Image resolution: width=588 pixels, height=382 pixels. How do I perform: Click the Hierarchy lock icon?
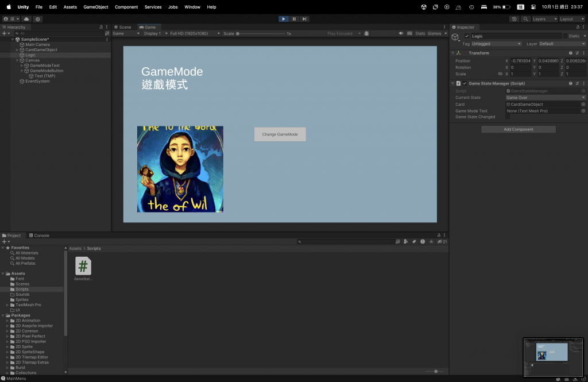(x=101, y=27)
